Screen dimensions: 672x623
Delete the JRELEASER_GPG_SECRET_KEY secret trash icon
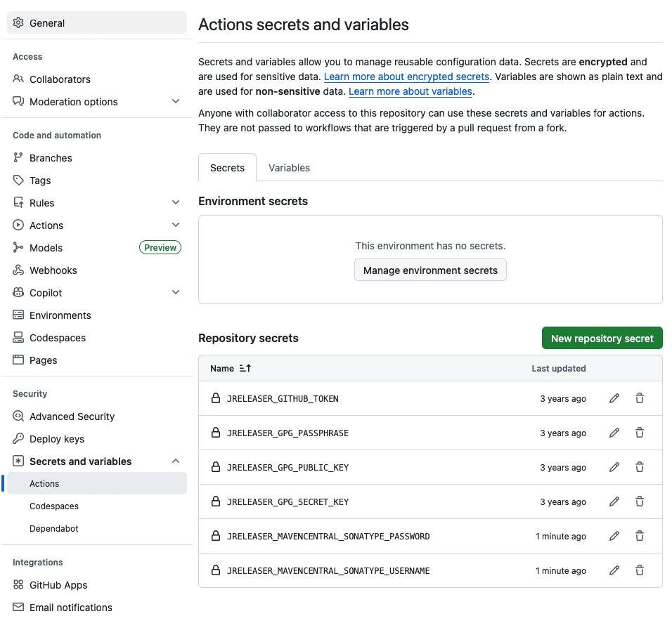[640, 501]
